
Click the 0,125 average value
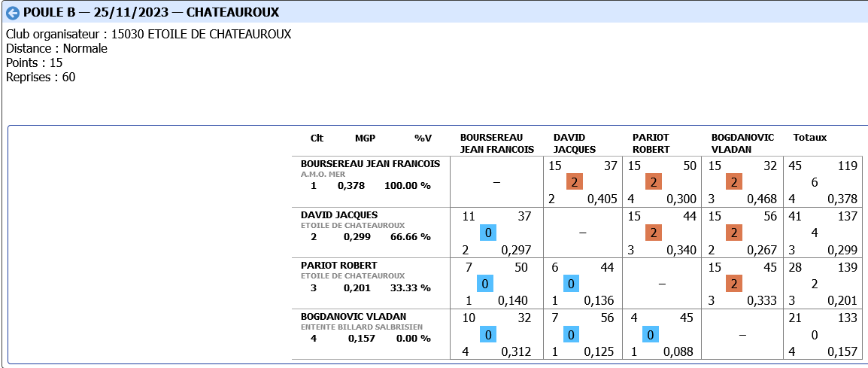click(599, 352)
